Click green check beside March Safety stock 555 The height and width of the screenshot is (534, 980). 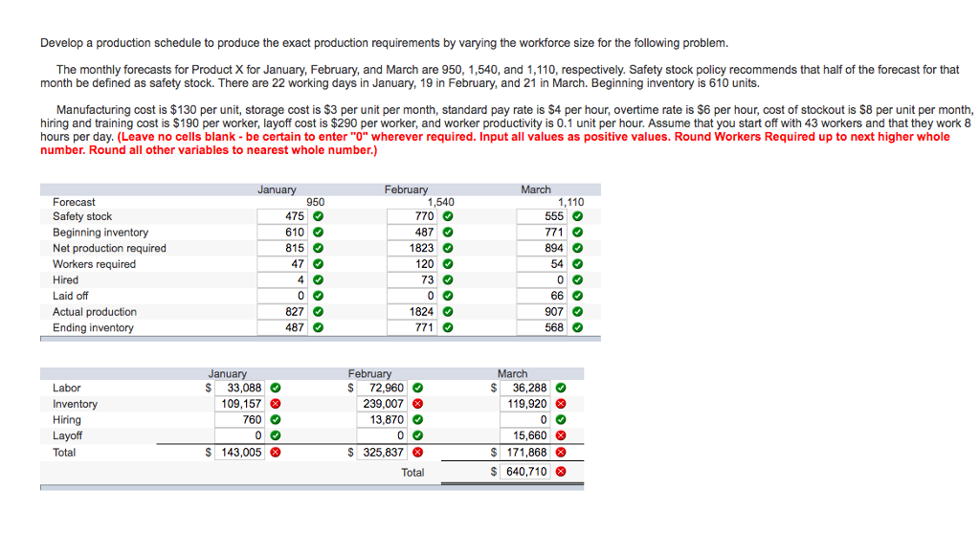[577, 216]
